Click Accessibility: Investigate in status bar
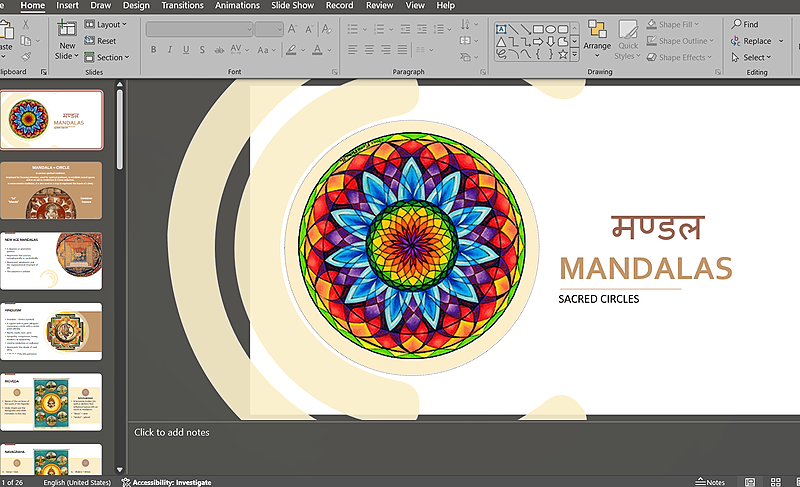800x487 pixels. click(x=166, y=482)
